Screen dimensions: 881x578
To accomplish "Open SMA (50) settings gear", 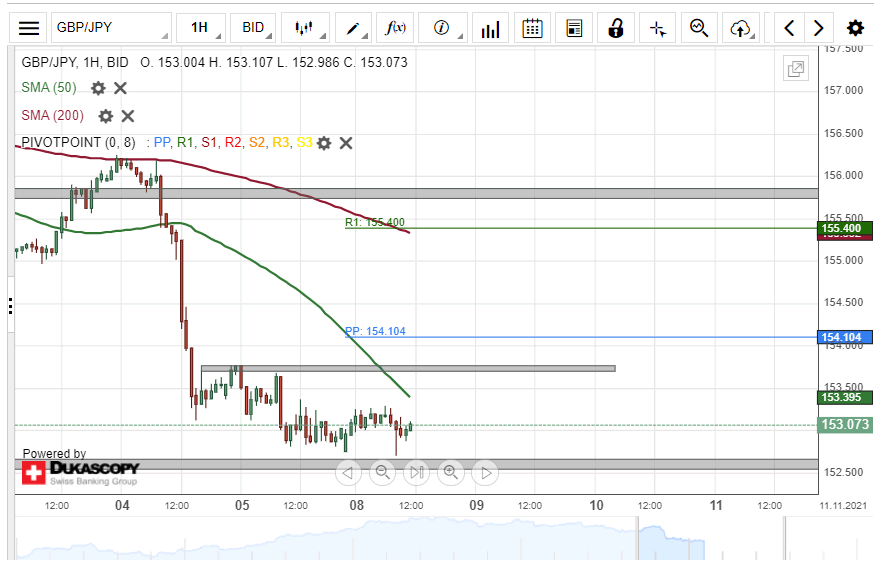I will click(98, 88).
